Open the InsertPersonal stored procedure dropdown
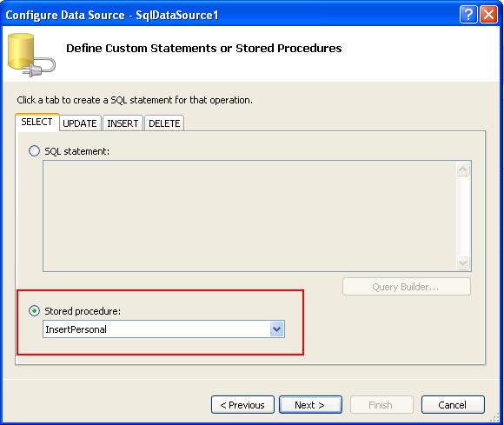 coord(276,329)
